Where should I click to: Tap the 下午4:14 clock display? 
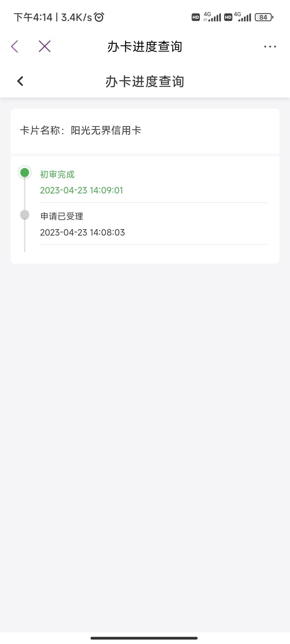coord(33,17)
